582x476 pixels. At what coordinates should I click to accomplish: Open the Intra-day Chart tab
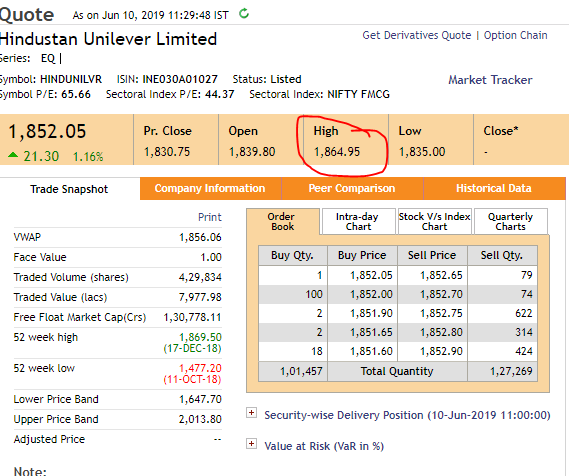click(x=358, y=222)
